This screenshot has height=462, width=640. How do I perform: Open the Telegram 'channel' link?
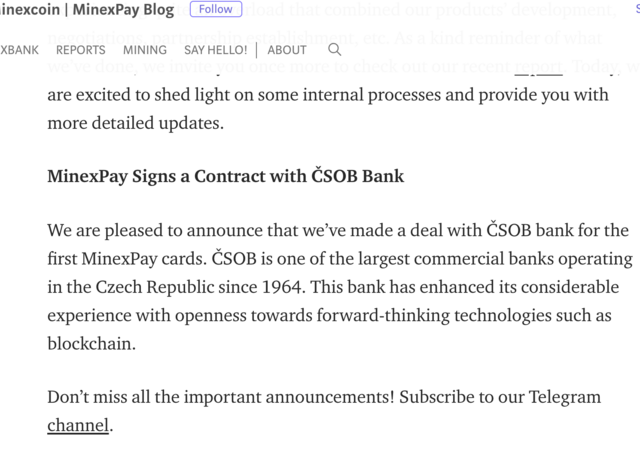(78, 425)
